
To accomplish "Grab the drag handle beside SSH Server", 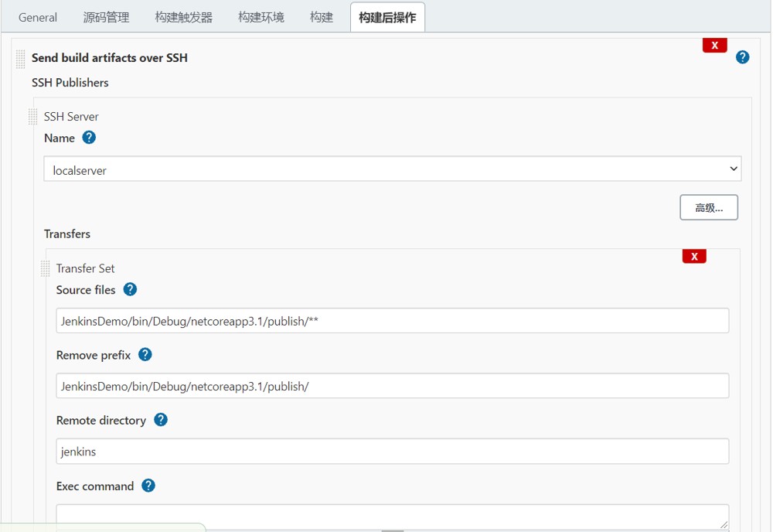I will pyautogui.click(x=32, y=117).
